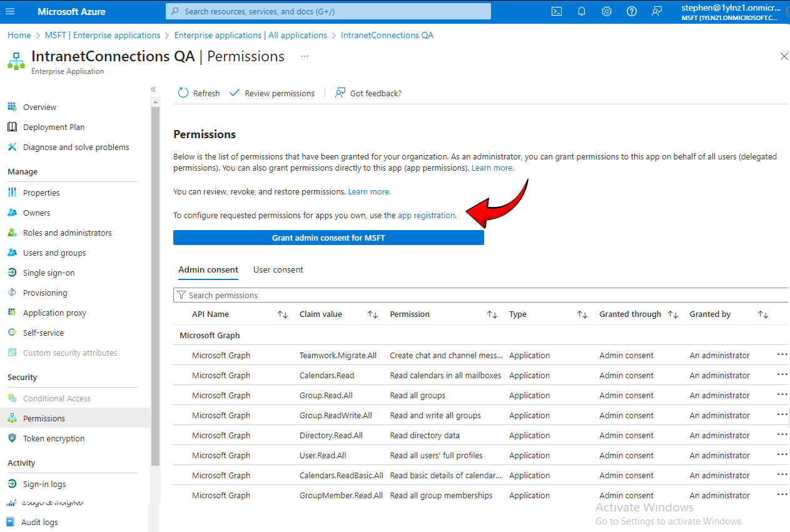Click Grant admin consent for MSFT
Image resolution: width=790 pixels, height=532 pixels.
(x=328, y=238)
